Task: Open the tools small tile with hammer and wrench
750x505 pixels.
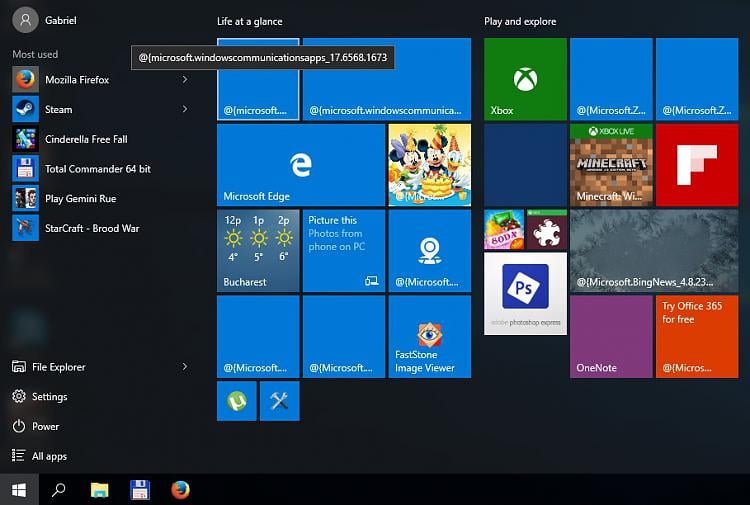Action: [279, 401]
